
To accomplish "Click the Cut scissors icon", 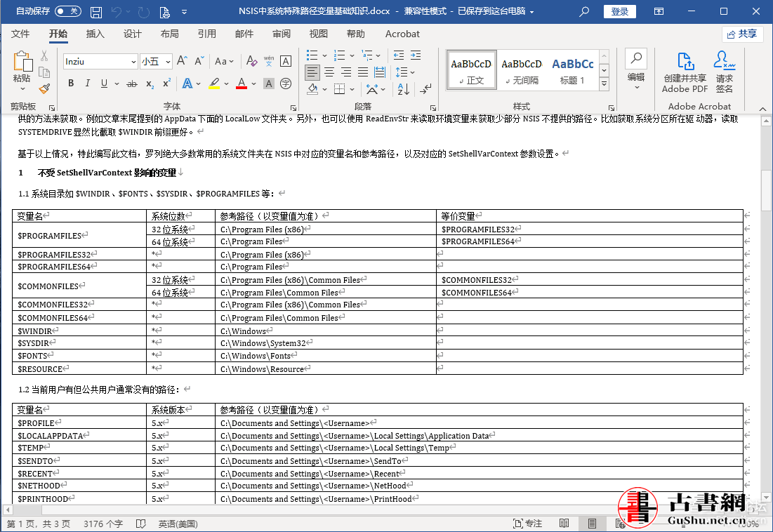I will click(44, 56).
